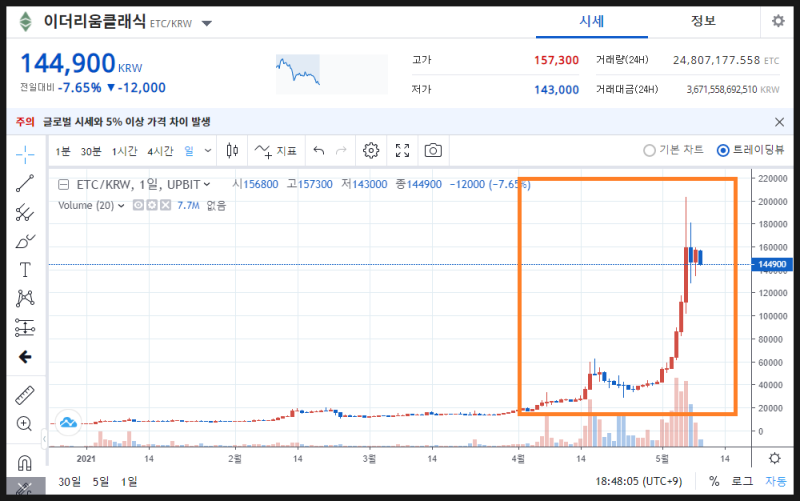Undo the last chart action
The width and height of the screenshot is (800, 501).
[x=319, y=151]
